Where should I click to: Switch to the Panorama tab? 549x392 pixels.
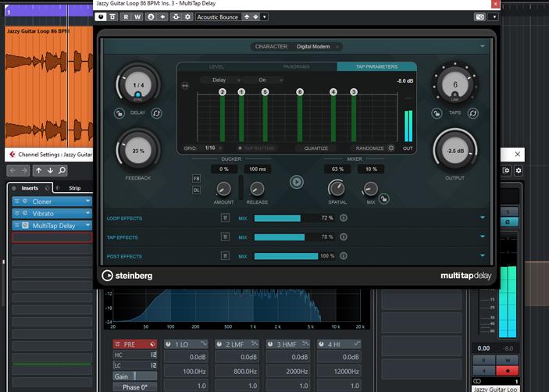pos(297,67)
